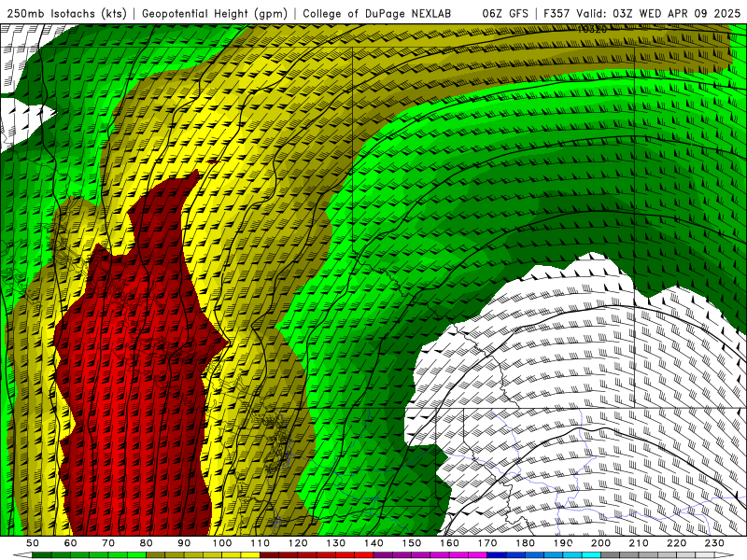Click the 210 knot colorbar label

click(639, 543)
